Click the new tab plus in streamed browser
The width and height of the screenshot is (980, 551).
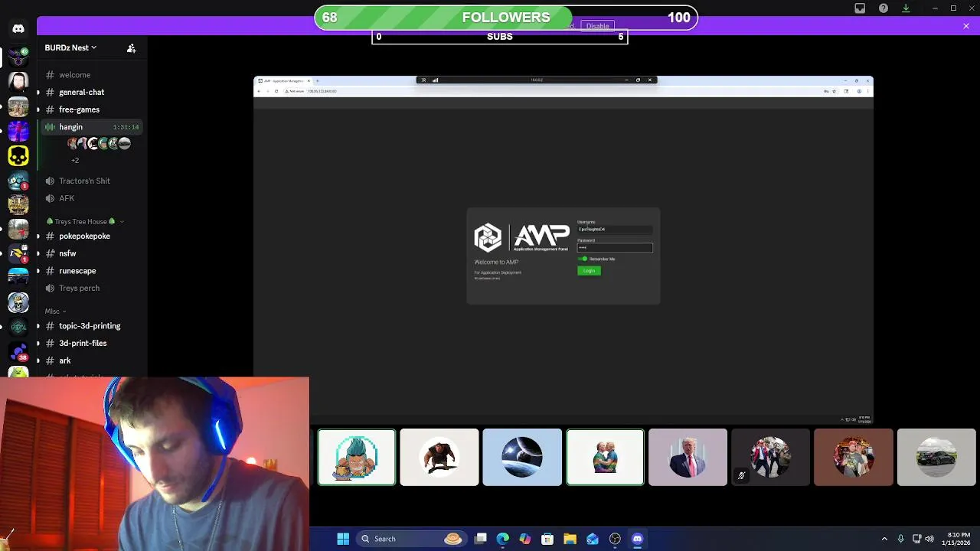[x=317, y=80]
